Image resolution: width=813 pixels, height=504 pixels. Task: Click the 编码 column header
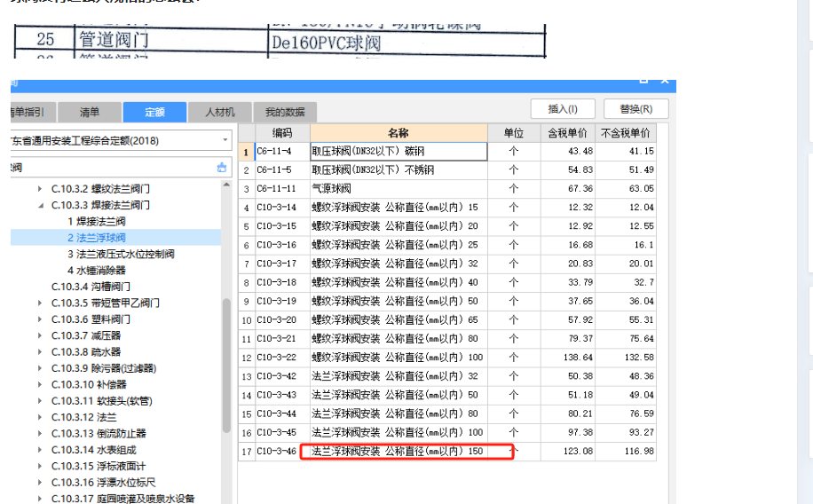point(282,133)
